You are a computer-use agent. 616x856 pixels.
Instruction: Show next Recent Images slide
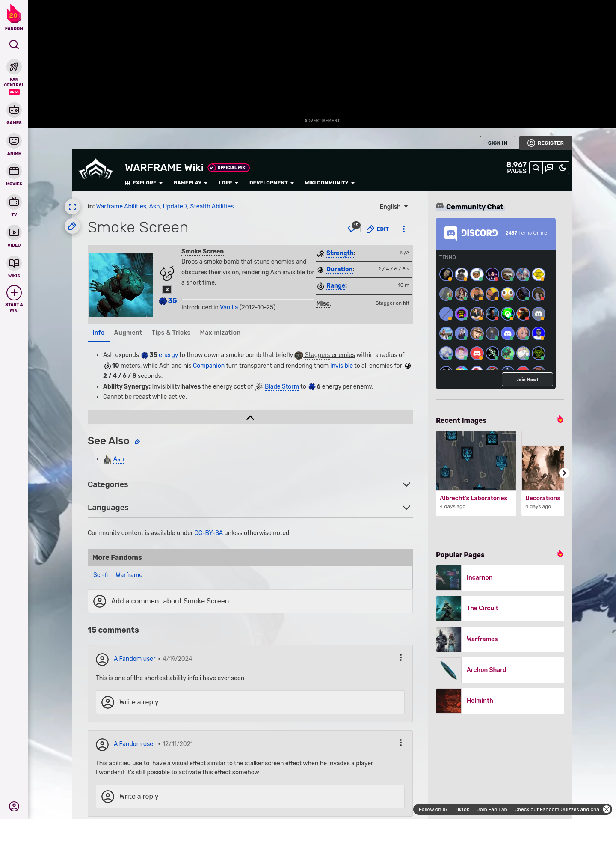click(564, 473)
